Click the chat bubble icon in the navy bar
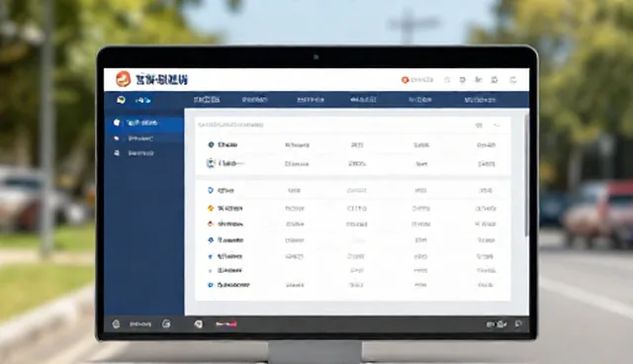 coord(121,100)
